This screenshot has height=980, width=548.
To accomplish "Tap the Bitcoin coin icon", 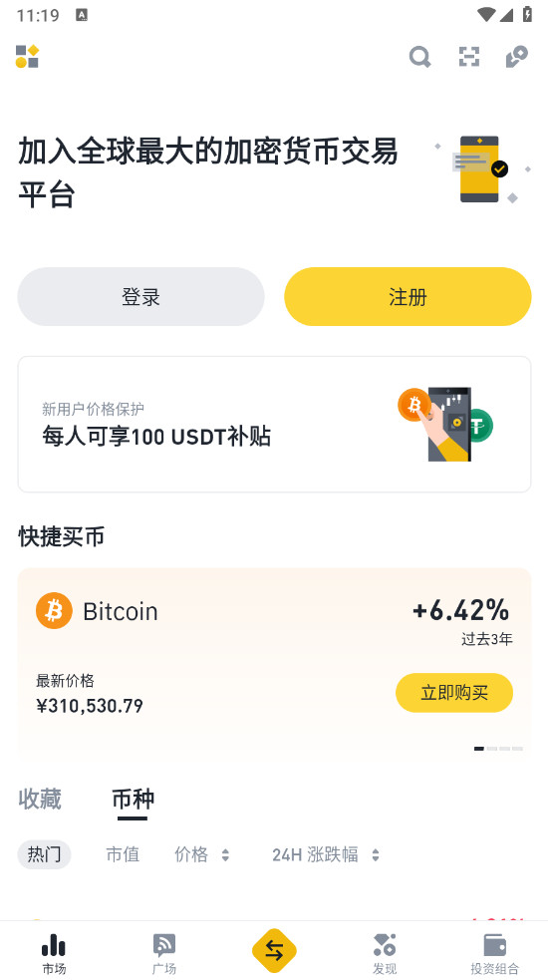I will [54, 610].
